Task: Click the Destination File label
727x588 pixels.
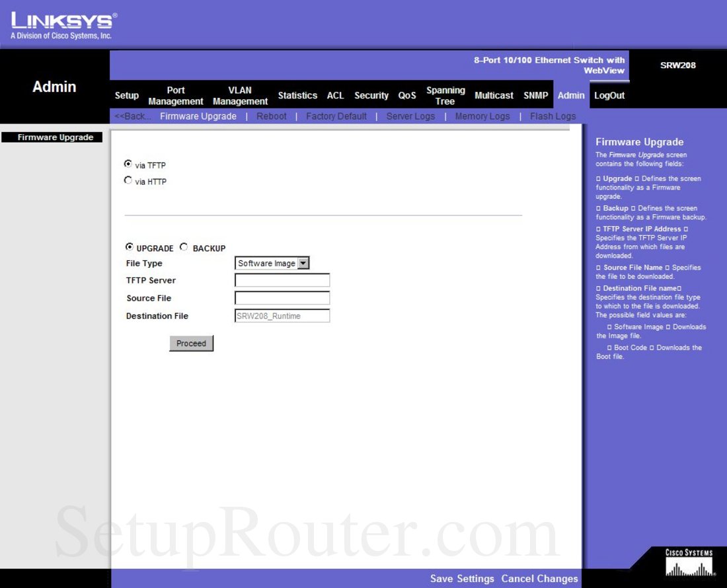Action: [x=157, y=316]
